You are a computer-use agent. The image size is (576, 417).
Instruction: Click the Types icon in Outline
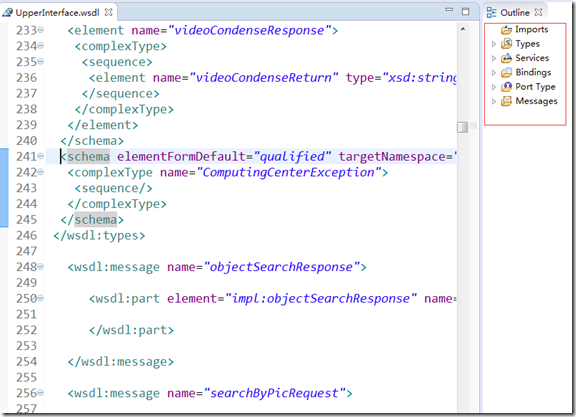pyautogui.click(x=507, y=44)
